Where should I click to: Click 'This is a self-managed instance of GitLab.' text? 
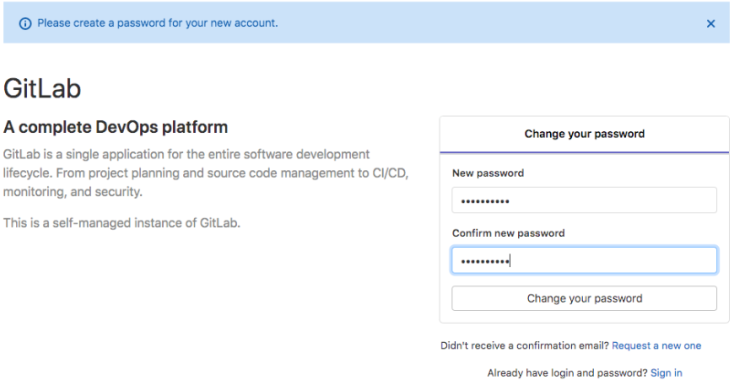[x=122, y=223]
